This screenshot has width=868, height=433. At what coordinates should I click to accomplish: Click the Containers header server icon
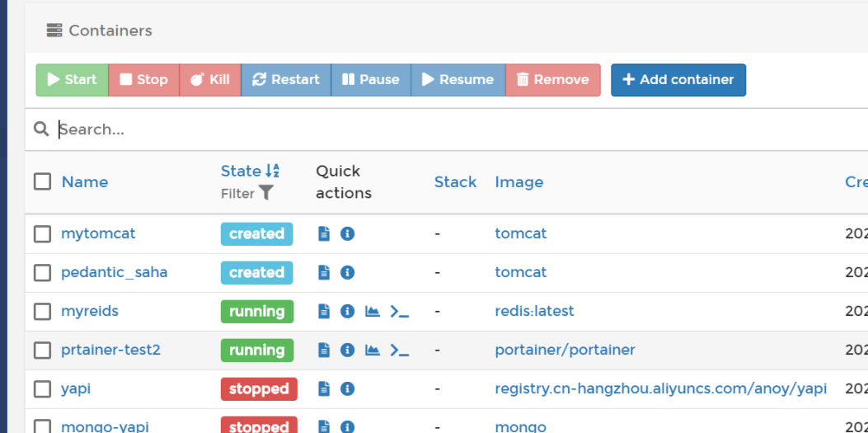point(54,31)
